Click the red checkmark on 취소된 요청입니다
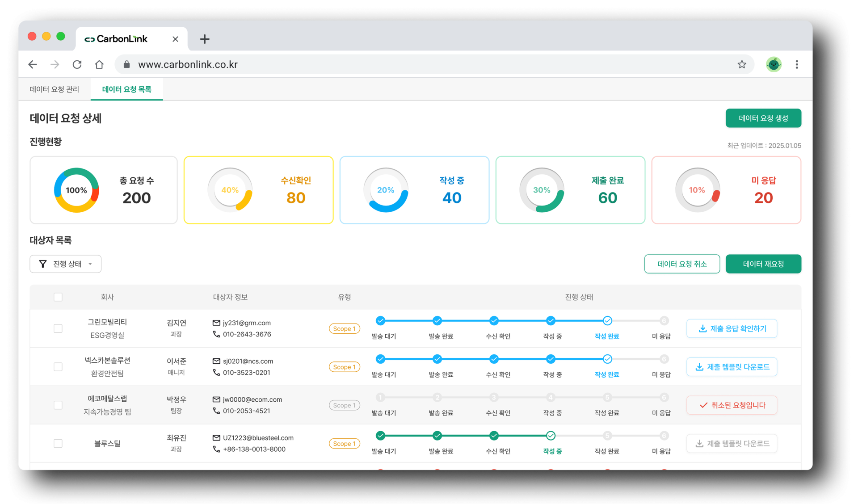Image resolution: width=858 pixels, height=504 pixels. click(703, 405)
